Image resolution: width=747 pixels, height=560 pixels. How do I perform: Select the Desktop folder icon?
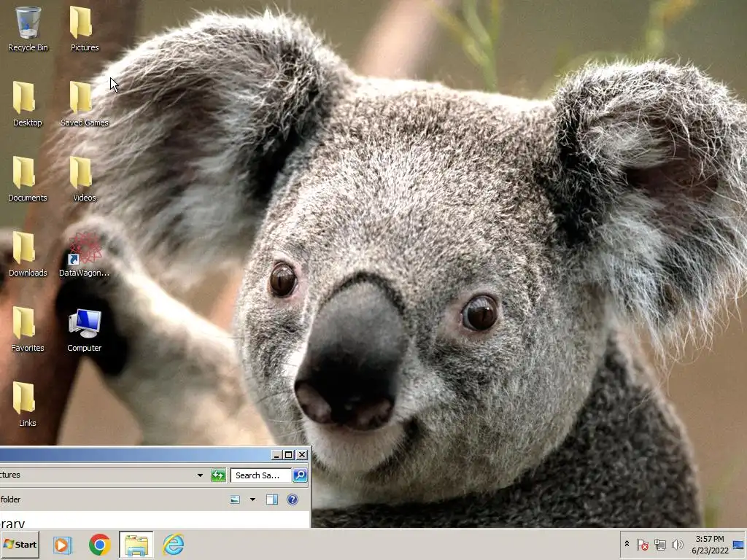pyautogui.click(x=27, y=104)
